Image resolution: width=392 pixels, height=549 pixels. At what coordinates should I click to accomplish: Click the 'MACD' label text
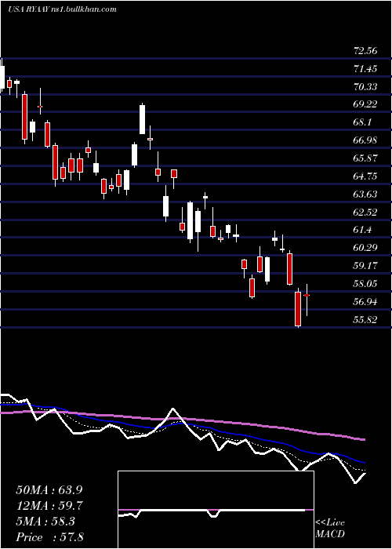coord(330,534)
